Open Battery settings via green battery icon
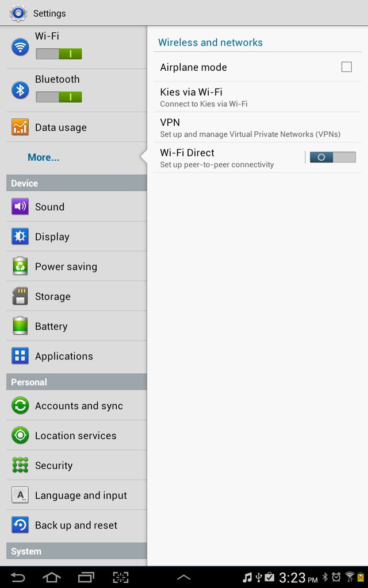Viewport: 368px width, 588px height. coord(20,326)
